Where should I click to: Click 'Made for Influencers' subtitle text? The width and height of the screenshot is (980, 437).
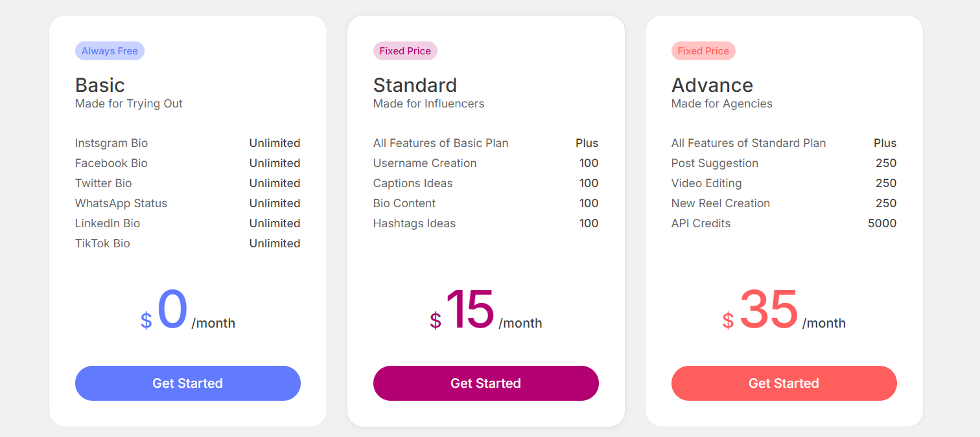point(428,103)
